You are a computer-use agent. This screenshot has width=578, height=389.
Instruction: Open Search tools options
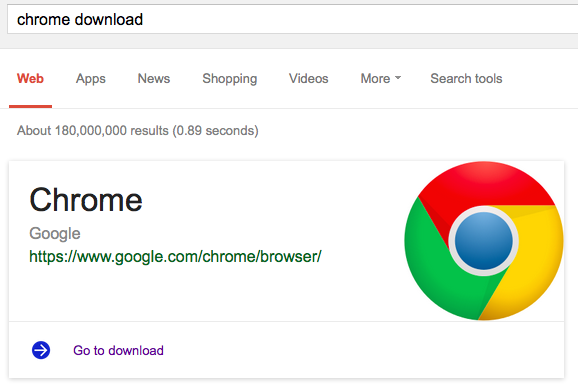pyautogui.click(x=466, y=79)
